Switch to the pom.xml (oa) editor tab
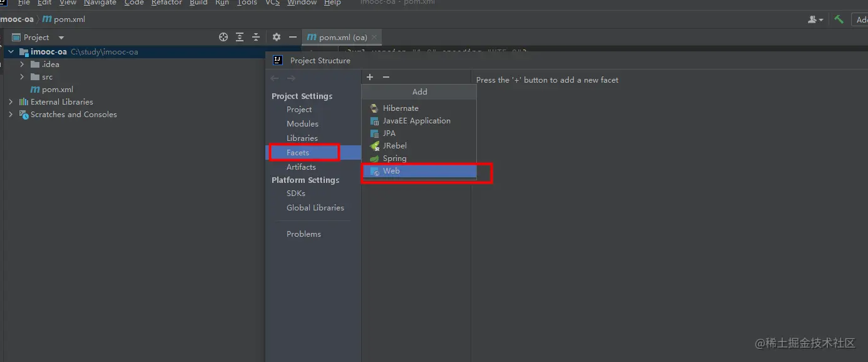Viewport: 868px width, 362px height. click(x=342, y=38)
